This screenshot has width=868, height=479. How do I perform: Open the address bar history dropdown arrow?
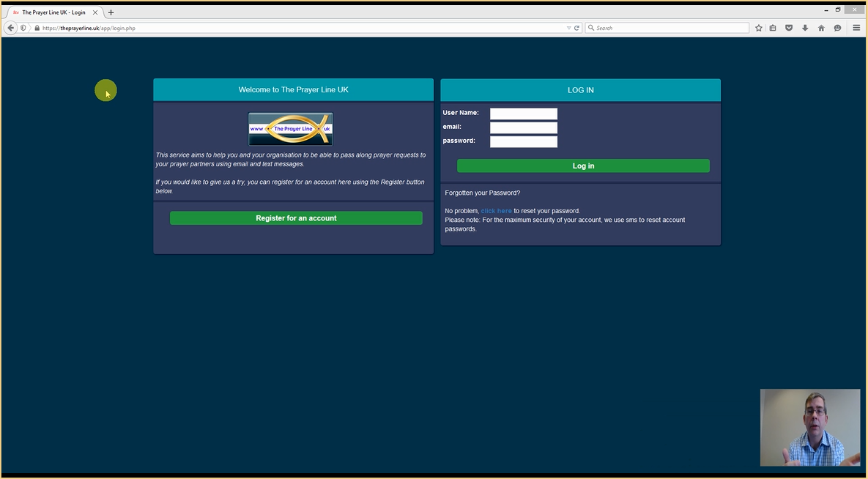(x=568, y=28)
